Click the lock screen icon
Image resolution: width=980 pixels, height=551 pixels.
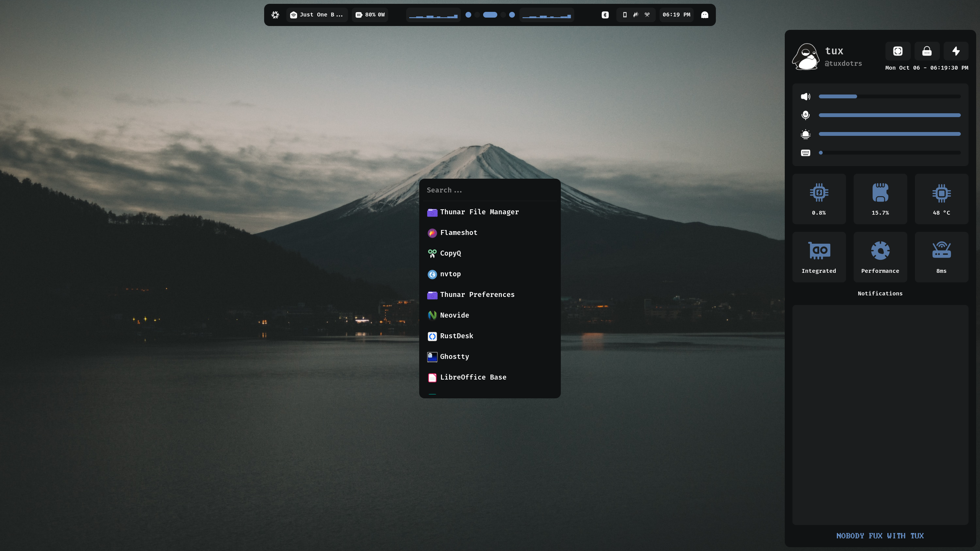(927, 51)
